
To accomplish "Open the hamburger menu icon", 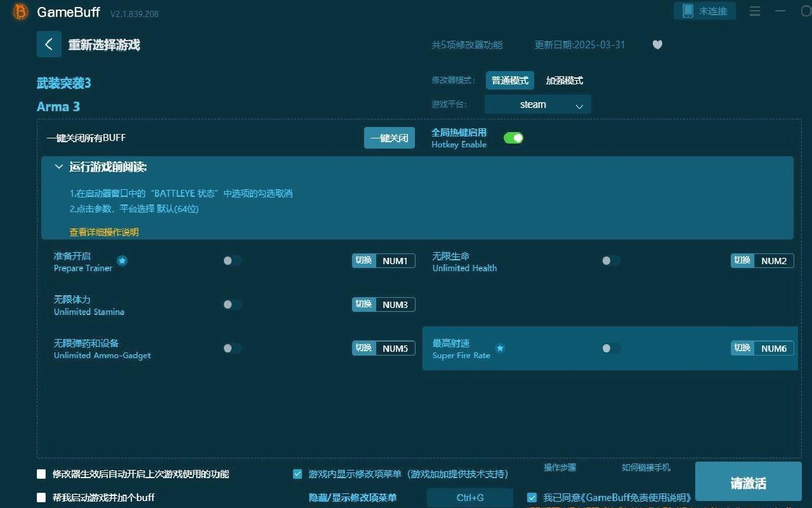I will 755,11.
